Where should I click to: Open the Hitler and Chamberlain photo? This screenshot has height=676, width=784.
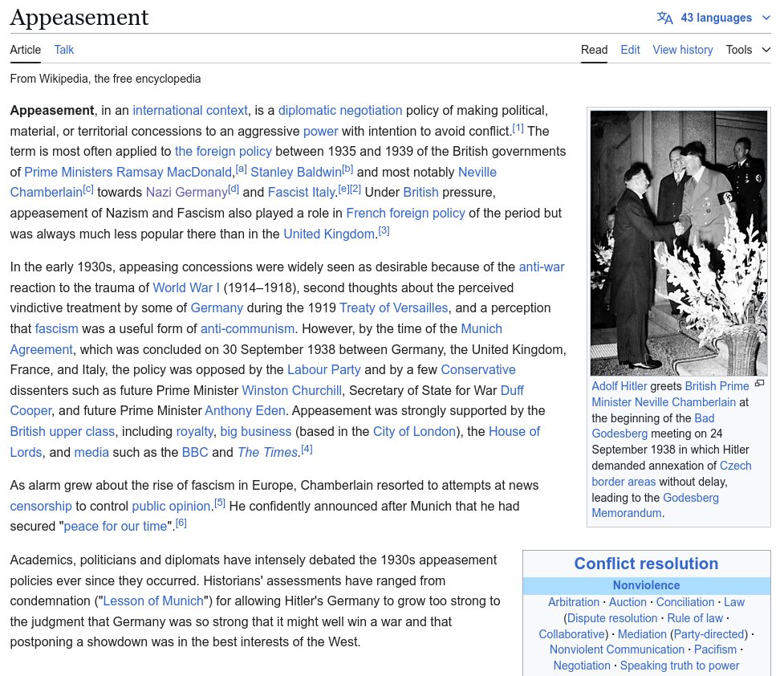(678, 242)
